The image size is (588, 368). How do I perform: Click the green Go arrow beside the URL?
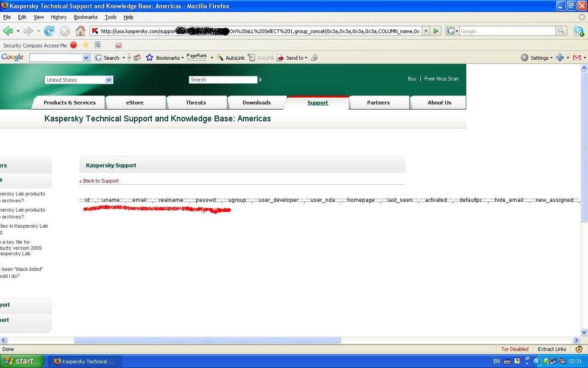[x=436, y=31]
